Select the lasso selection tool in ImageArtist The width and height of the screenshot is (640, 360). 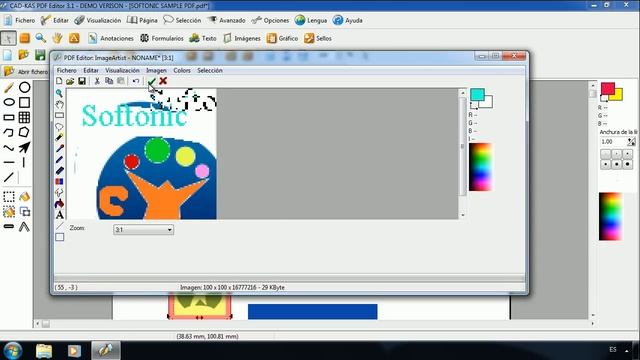tap(60, 127)
